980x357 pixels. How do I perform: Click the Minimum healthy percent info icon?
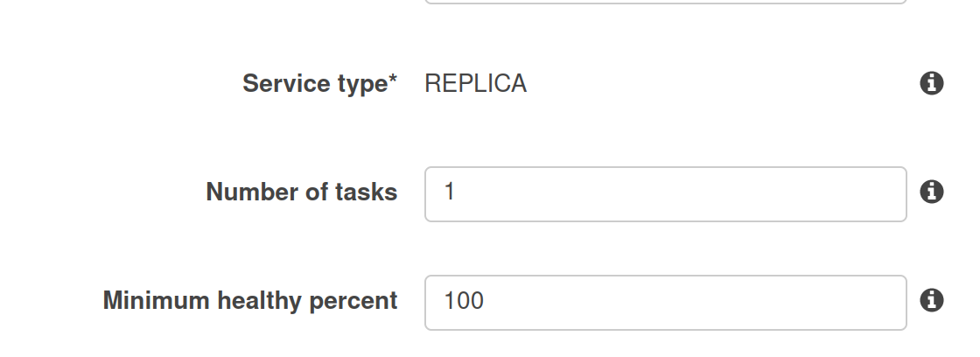pos(931,300)
